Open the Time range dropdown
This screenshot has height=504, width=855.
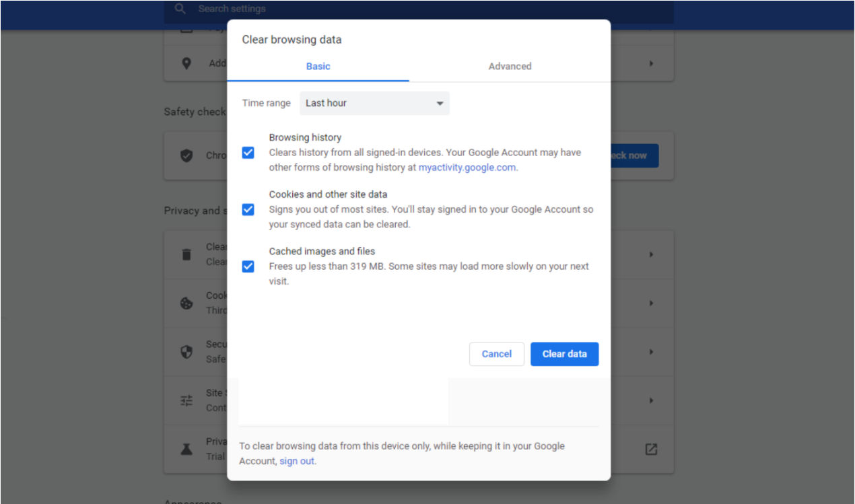(374, 103)
